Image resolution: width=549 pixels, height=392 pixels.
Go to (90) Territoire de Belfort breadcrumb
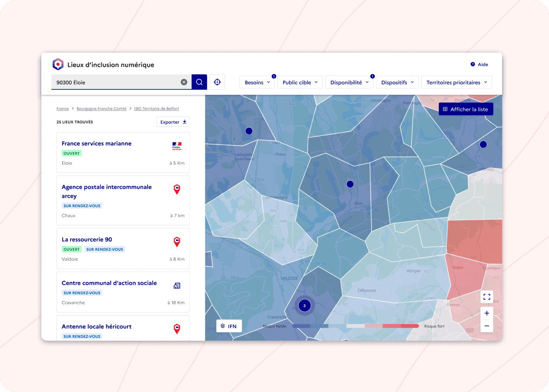157,108
